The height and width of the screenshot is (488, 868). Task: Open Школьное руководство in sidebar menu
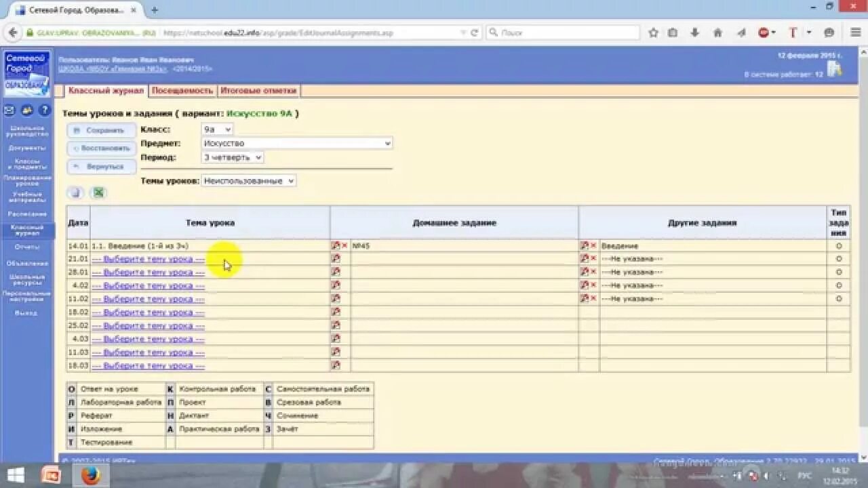pos(27,131)
